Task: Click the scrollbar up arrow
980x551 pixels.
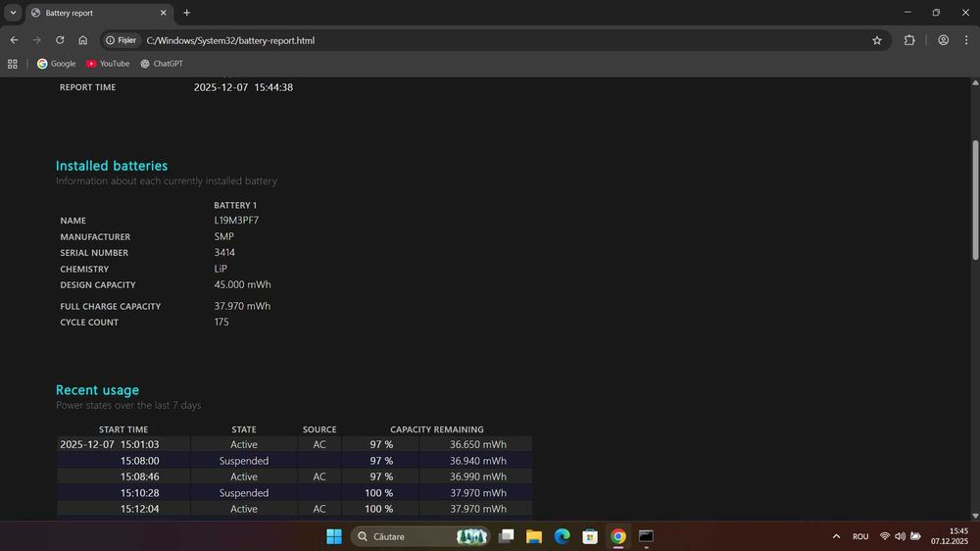Action: [x=975, y=82]
